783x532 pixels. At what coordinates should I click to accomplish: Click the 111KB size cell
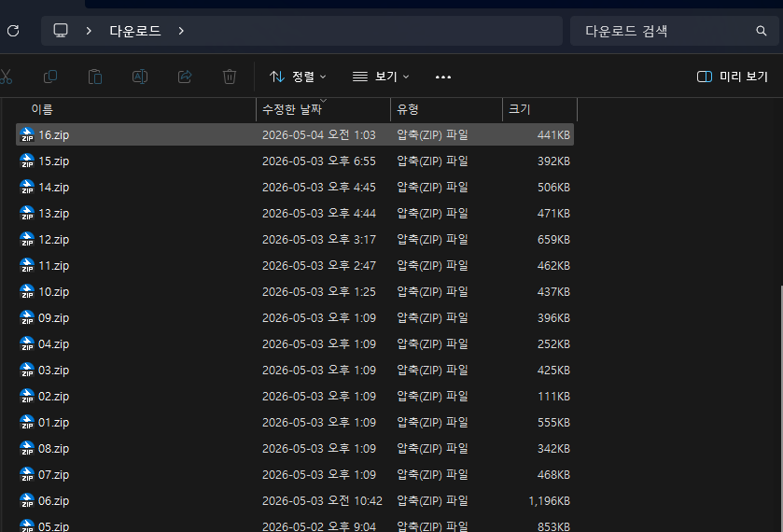coord(553,396)
